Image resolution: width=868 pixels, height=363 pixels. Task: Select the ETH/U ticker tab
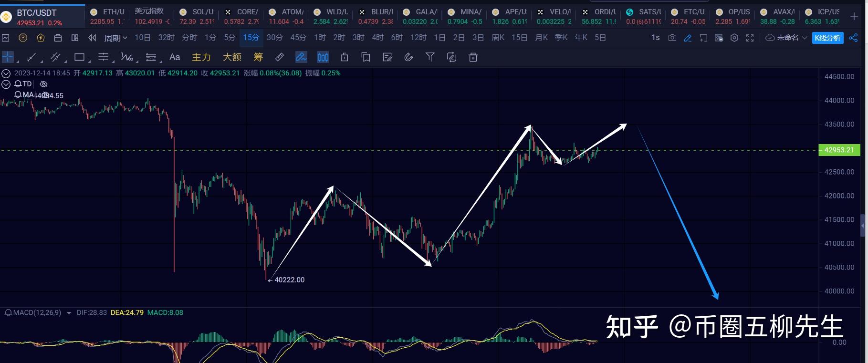pyautogui.click(x=108, y=16)
